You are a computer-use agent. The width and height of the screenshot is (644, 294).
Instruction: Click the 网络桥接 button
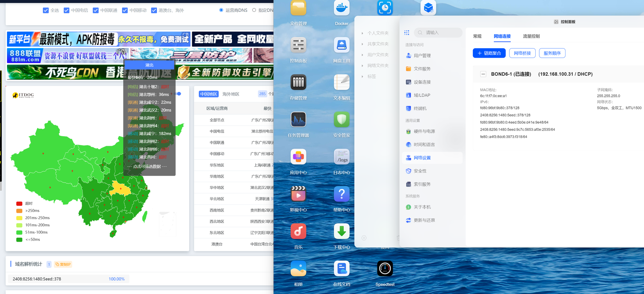(x=522, y=53)
